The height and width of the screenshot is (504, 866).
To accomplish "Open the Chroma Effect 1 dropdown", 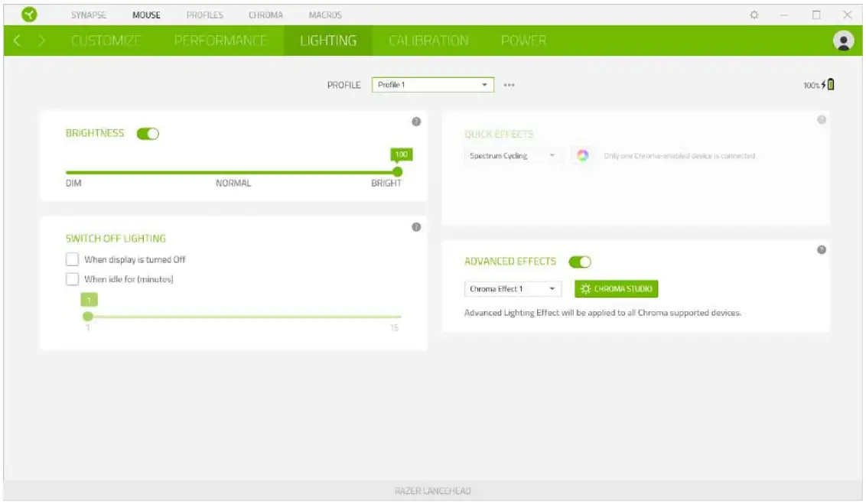I will pyautogui.click(x=513, y=288).
